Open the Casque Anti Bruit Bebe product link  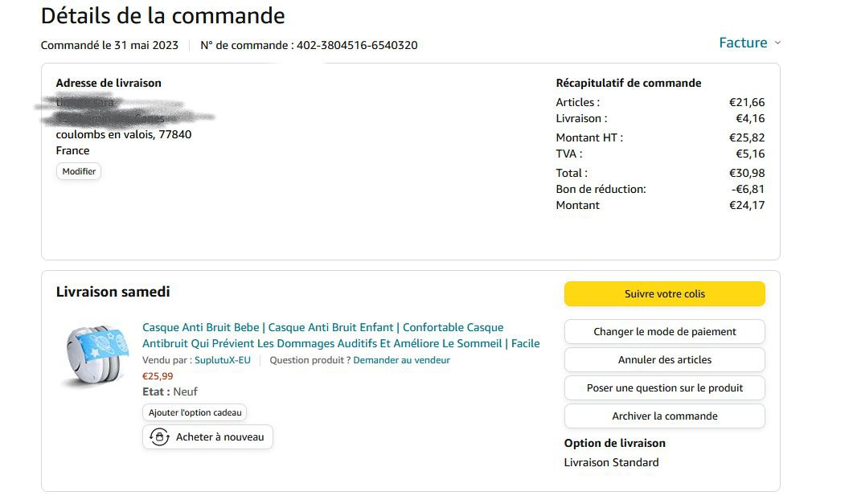[341, 335]
